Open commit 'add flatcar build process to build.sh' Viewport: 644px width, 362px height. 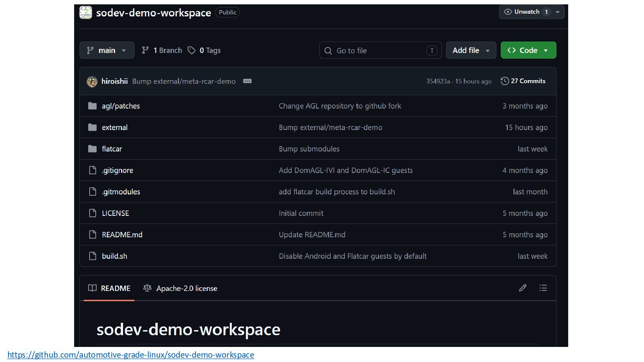click(x=337, y=192)
